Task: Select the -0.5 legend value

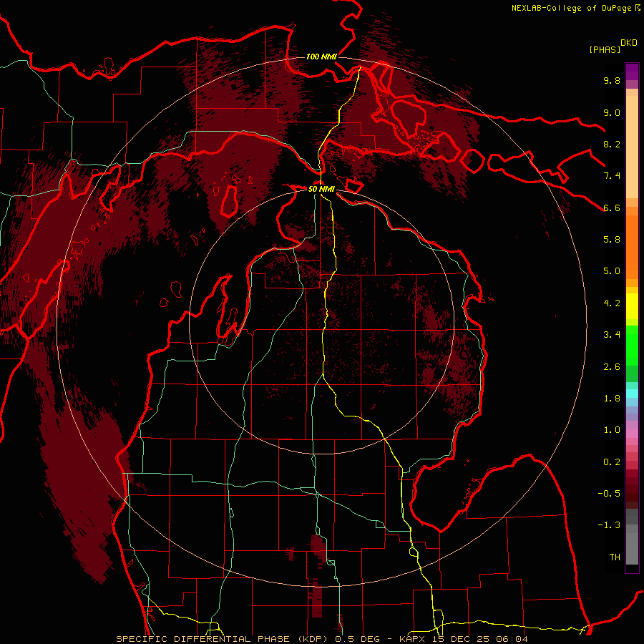Action: pyautogui.click(x=609, y=494)
